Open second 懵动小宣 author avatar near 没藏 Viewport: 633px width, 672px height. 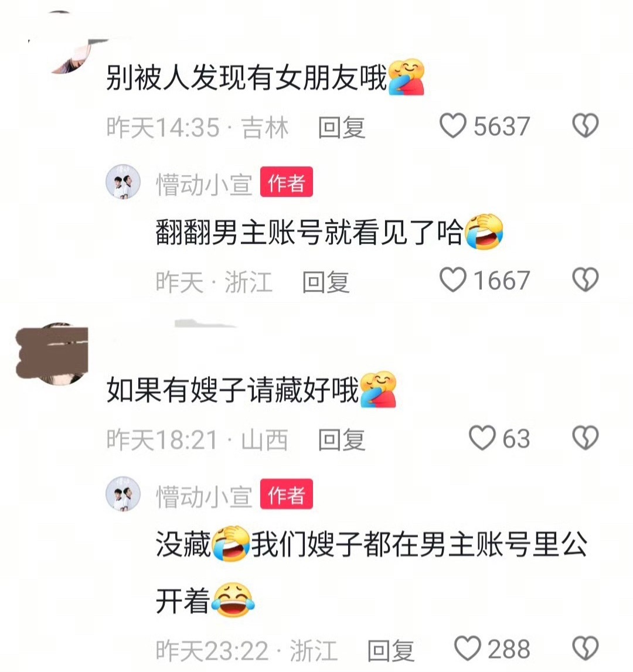[123, 494]
